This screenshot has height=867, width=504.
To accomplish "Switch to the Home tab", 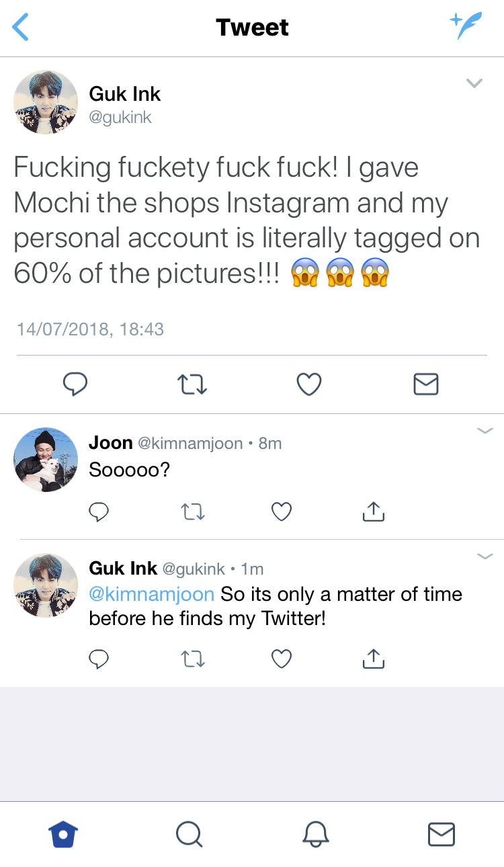I will coord(63,834).
